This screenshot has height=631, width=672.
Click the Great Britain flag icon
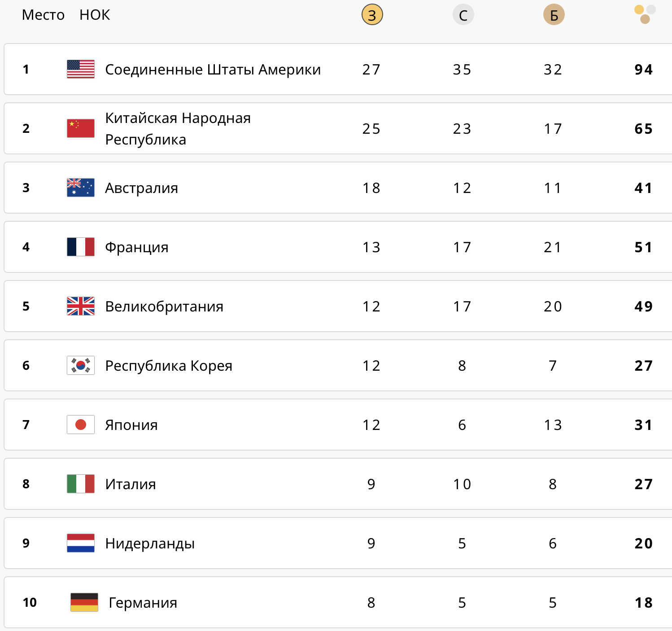[81, 306]
